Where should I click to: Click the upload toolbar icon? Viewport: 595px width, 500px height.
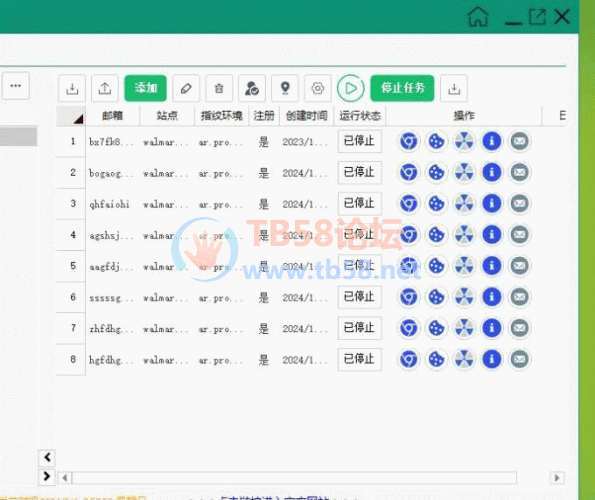(105, 88)
